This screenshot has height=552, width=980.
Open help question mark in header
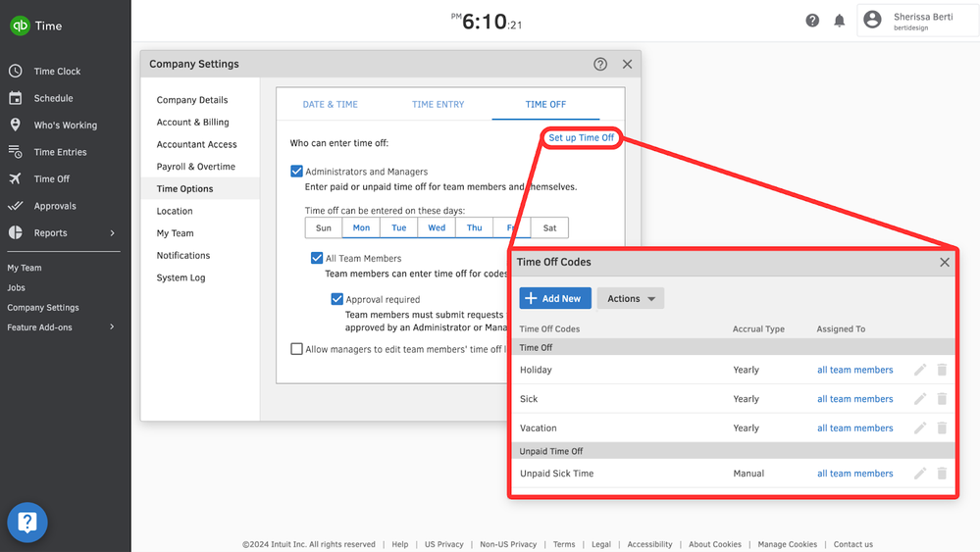point(812,21)
